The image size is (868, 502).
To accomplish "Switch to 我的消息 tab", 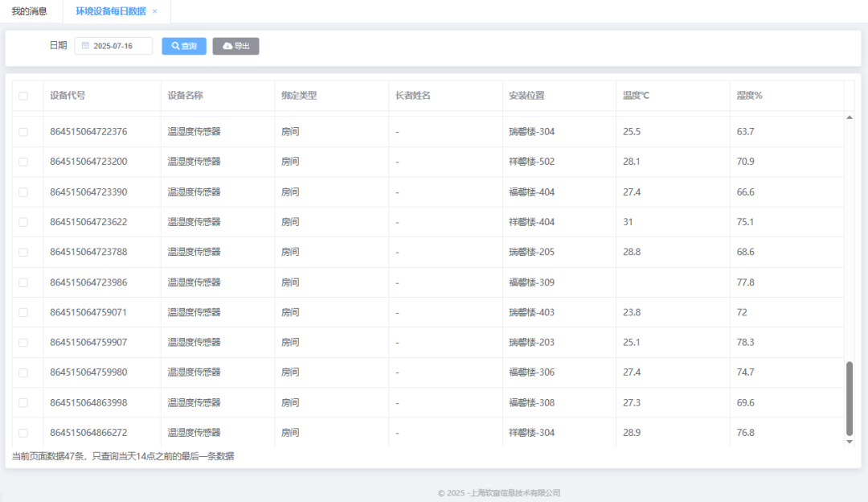I will click(x=29, y=11).
